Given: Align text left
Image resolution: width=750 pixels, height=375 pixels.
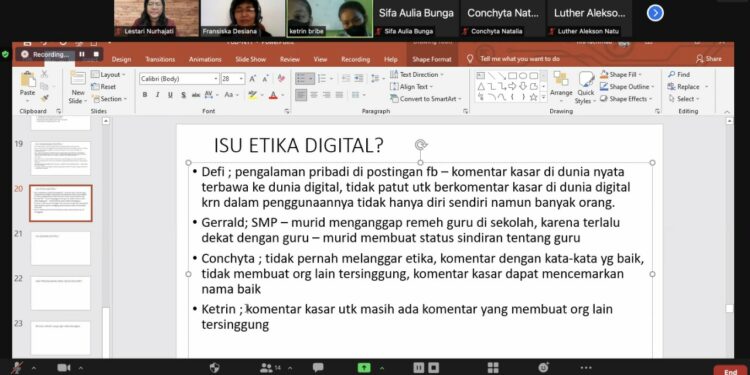Looking at the screenshot, I should click(301, 95).
